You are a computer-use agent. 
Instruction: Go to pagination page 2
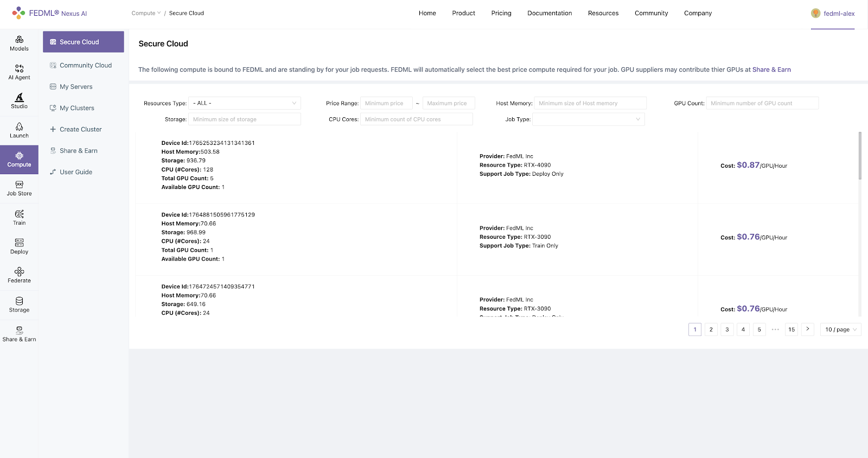tap(711, 329)
